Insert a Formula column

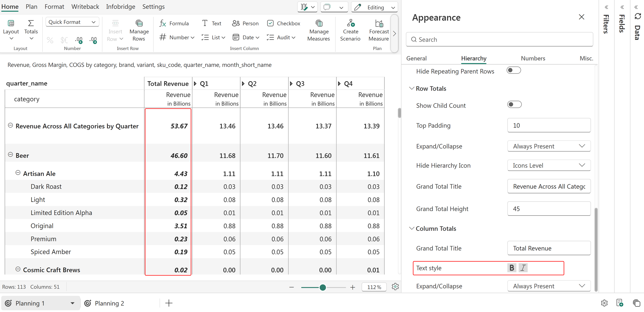click(174, 23)
